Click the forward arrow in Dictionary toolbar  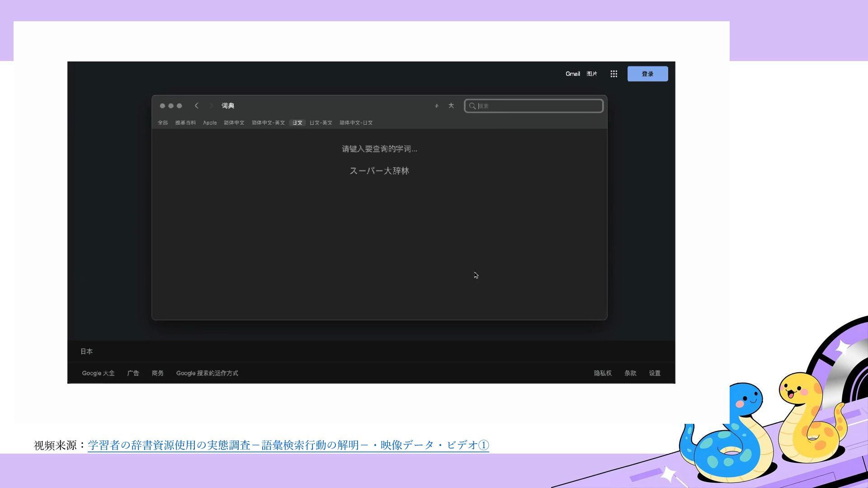click(x=211, y=106)
